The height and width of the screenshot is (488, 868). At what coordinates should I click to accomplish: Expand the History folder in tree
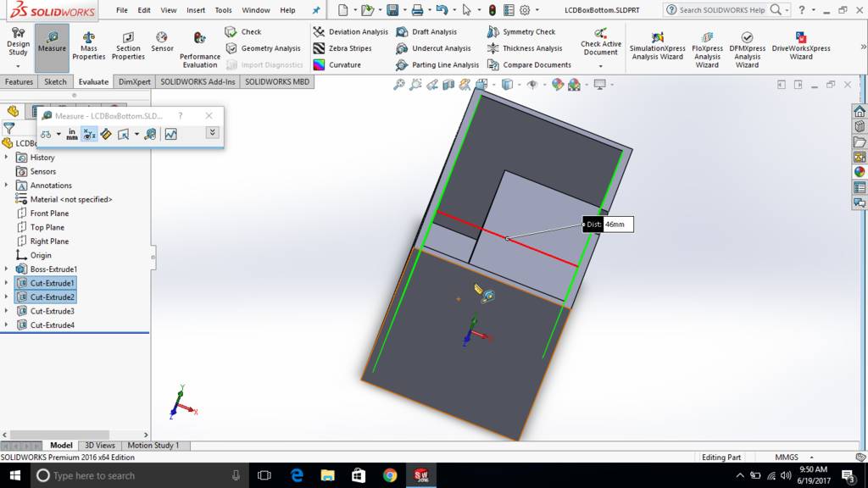point(7,157)
